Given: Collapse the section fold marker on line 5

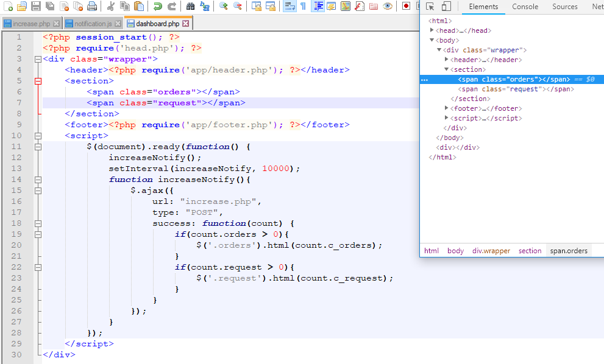Looking at the screenshot, I should pos(38,81).
